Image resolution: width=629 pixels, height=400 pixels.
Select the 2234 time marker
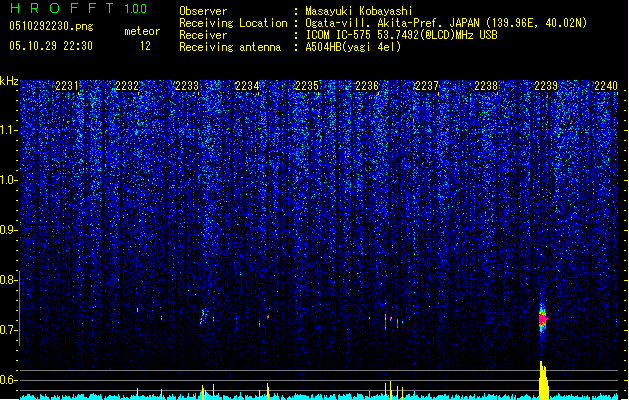pyautogui.click(x=247, y=86)
